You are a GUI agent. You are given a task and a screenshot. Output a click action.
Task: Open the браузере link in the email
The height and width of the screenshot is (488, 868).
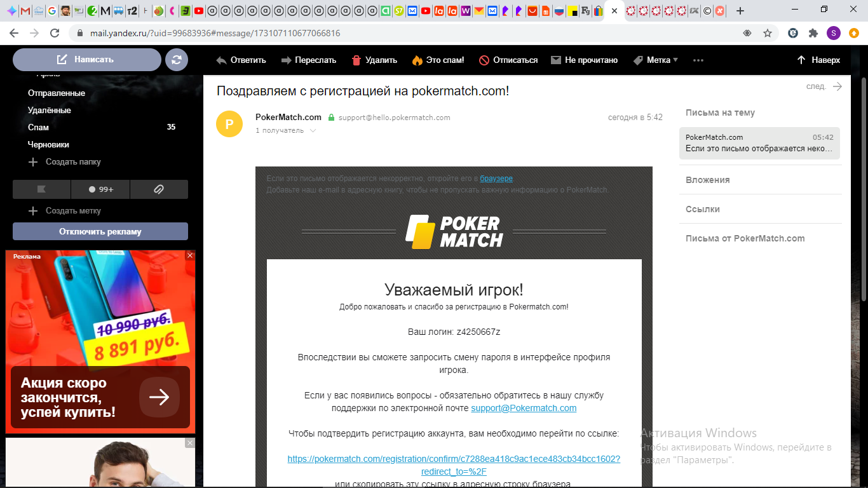coord(496,179)
